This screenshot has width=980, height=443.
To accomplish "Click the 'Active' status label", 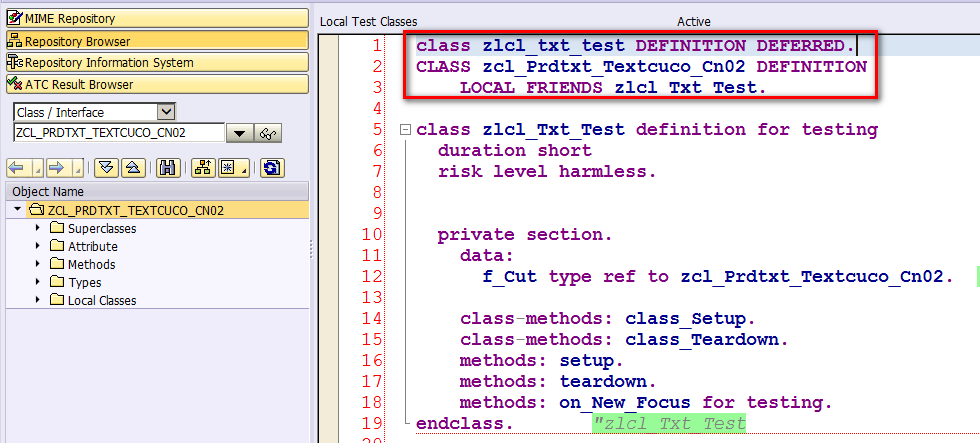I will (694, 21).
